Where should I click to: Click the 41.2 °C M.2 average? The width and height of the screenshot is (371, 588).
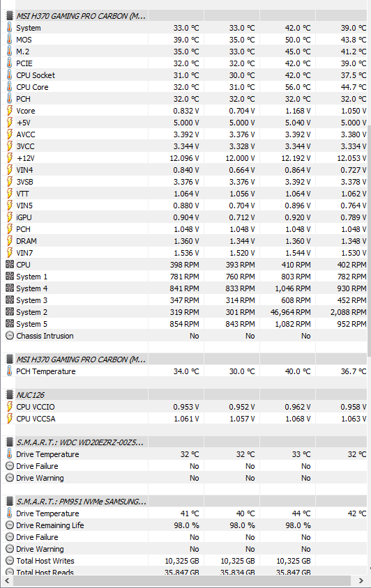click(354, 52)
